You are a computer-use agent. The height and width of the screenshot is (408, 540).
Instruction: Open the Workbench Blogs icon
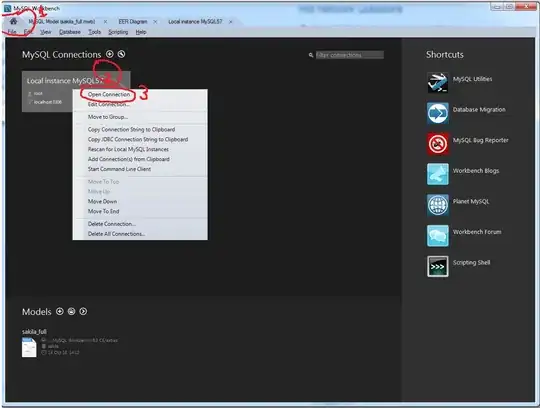437,174
